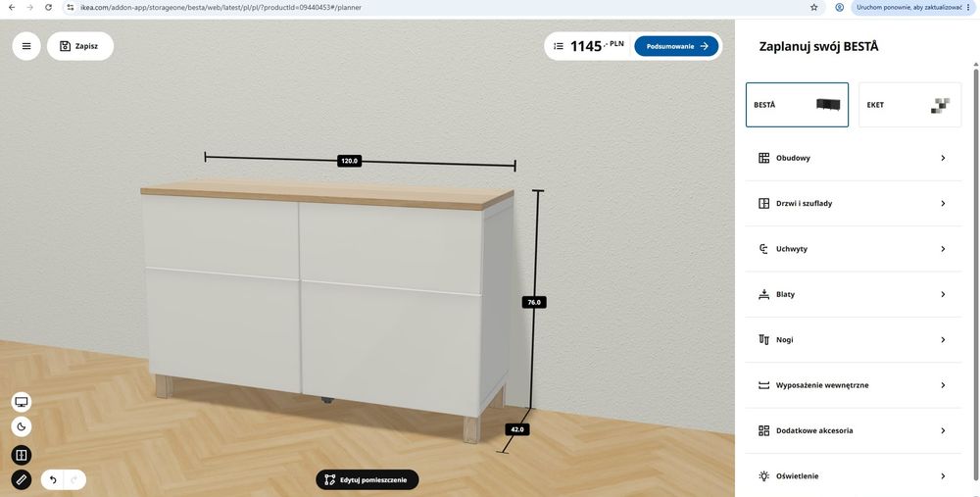Image resolution: width=980 pixels, height=497 pixels.
Task: Click the browser forward arrow
Action: 29,8
